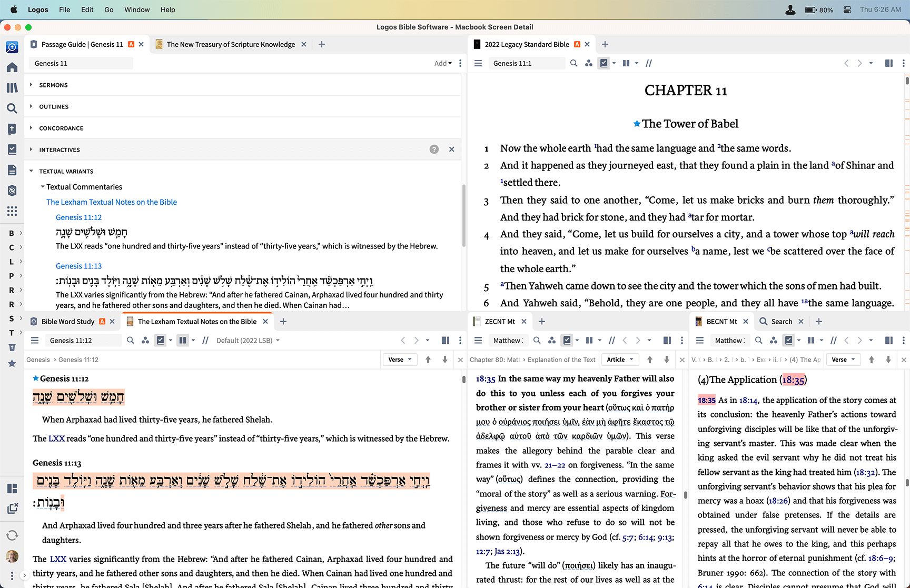Open the Library icon in the left sidebar
Image resolution: width=910 pixels, height=588 pixels.
[x=12, y=88]
